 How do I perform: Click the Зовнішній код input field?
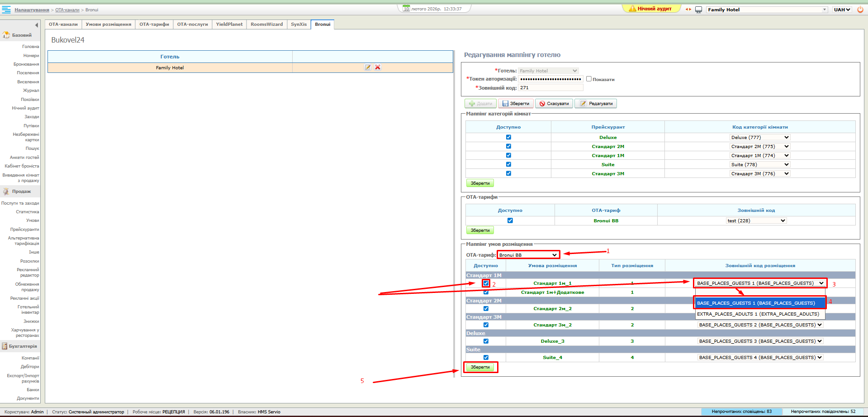550,88
